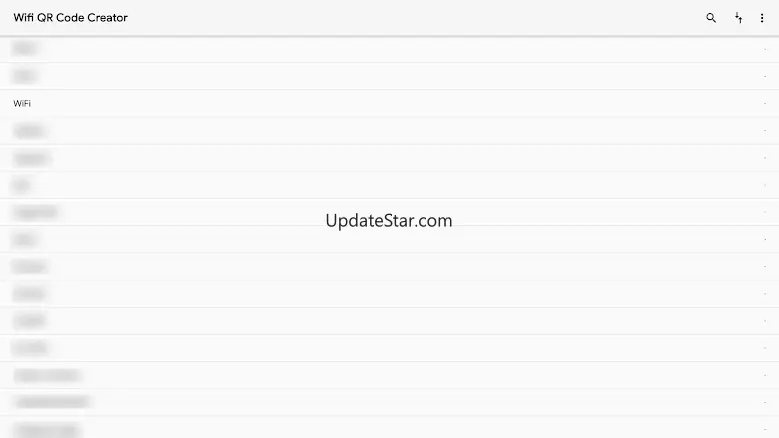Open the search magnifier in the top bar
This screenshot has width=779, height=438.
[711, 18]
